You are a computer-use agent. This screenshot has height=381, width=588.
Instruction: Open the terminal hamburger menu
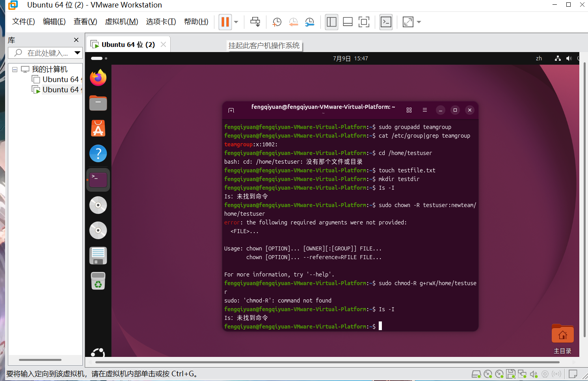(425, 110)
